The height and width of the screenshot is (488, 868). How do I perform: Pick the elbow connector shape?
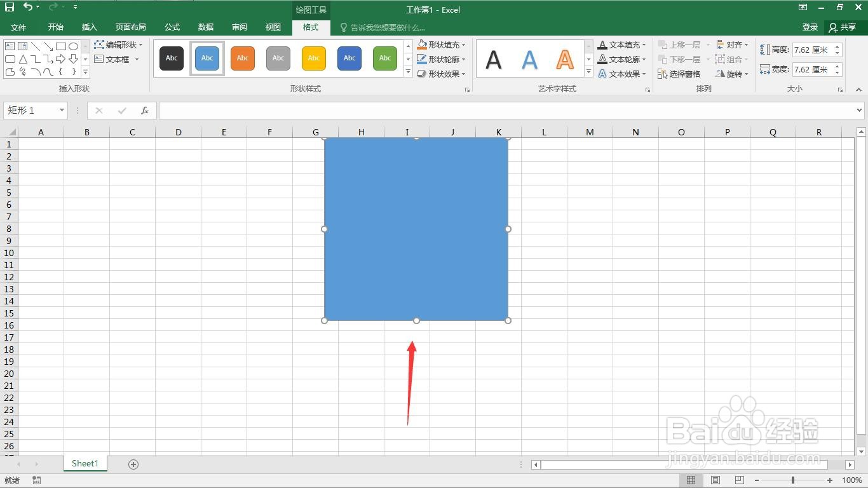36,59
